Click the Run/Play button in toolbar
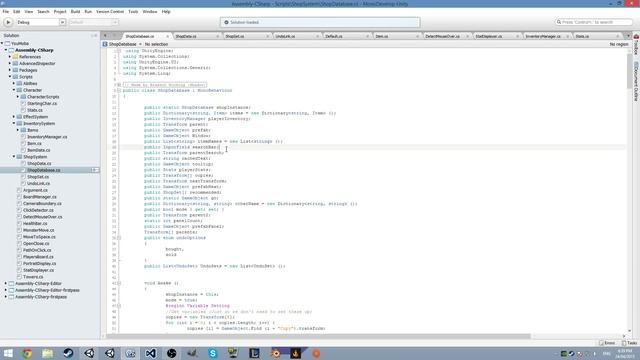This screenshot has width=640, height=360. point(8,22)
